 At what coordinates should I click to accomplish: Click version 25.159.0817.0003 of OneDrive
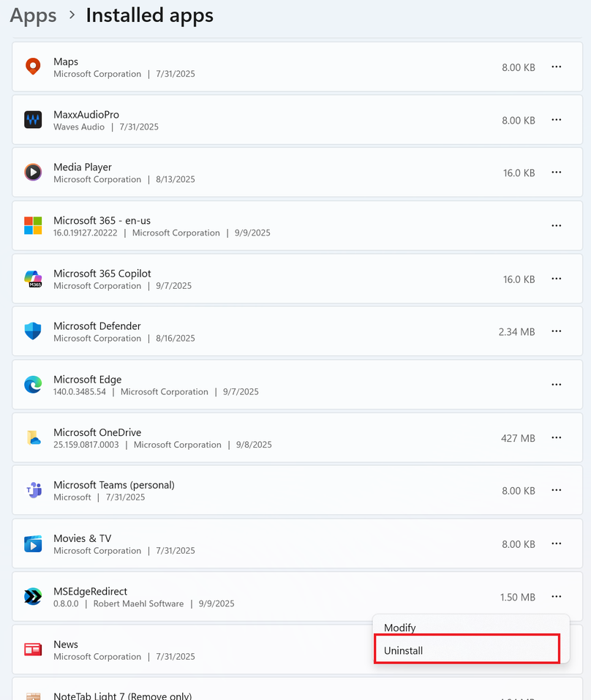pyautogui.click(x=86, y=445)
